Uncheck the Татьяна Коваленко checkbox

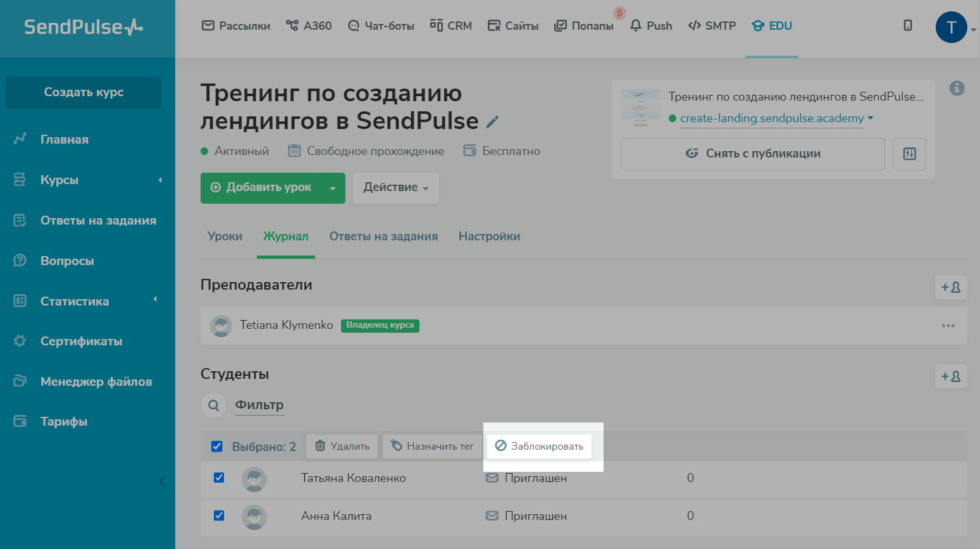pos(219,478)
